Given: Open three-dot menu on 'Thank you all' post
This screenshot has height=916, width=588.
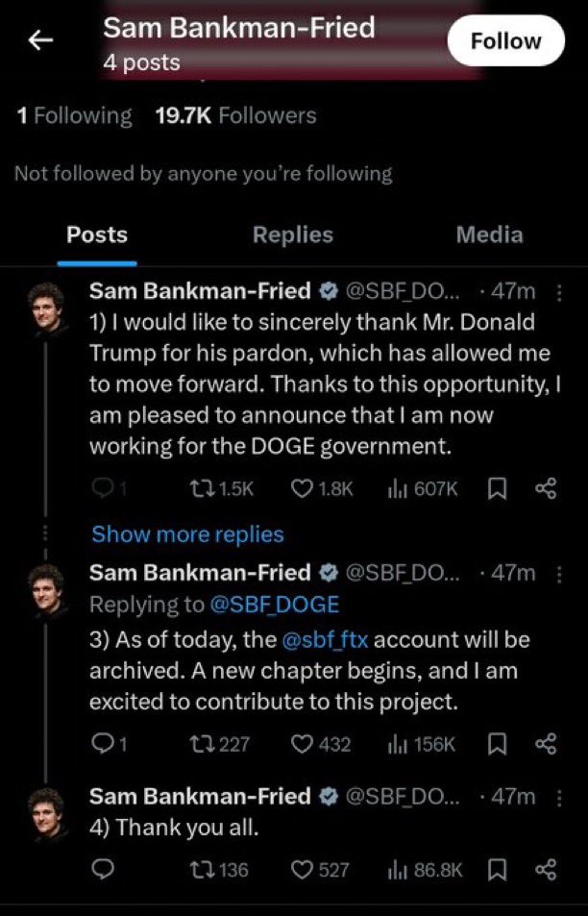Looking at the screenshot, I should tap(560, 797).
